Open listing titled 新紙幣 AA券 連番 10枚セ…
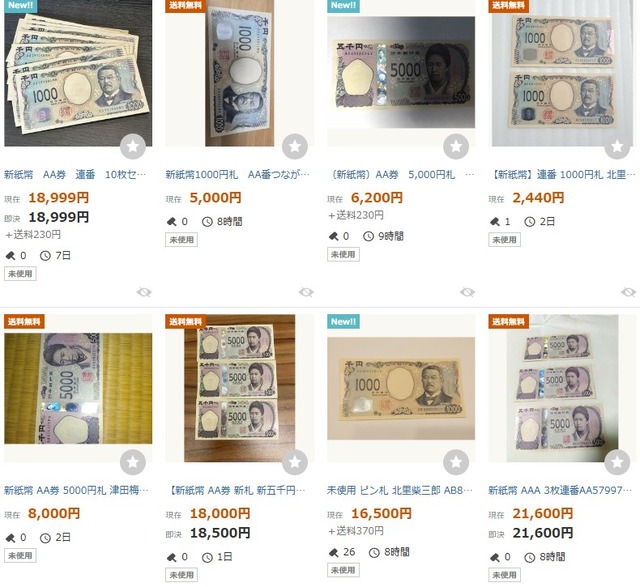640x587 pixels. pos(75,175)
